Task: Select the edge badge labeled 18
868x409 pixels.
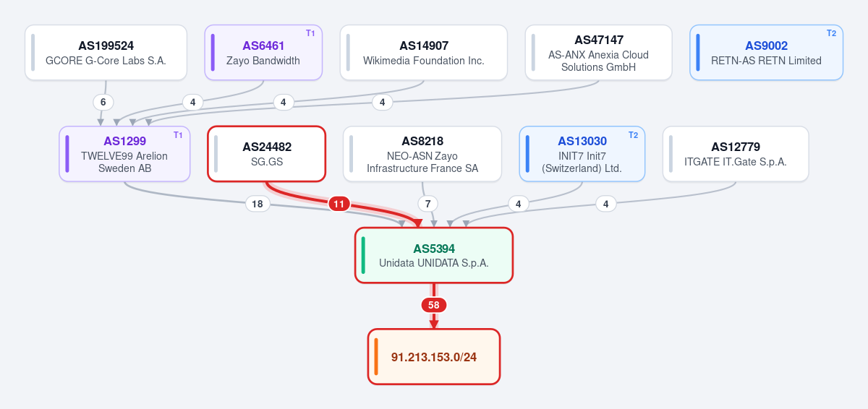Action: 257,204
